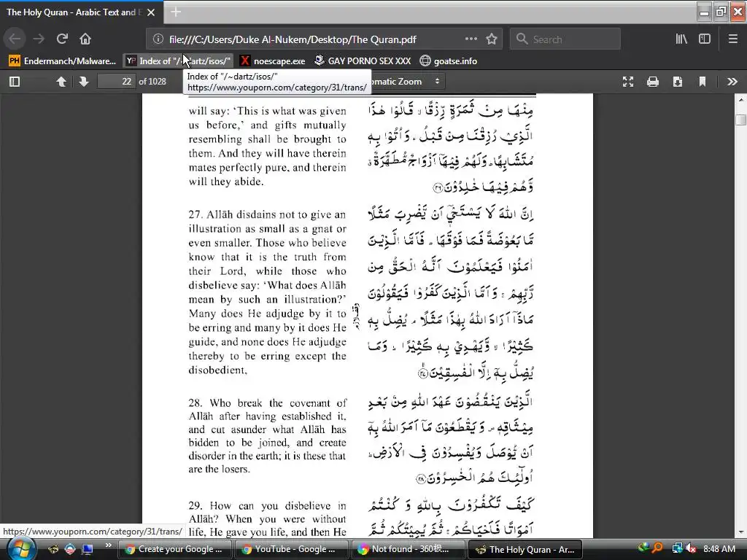Click the page number field showing 22
The width and height of the screenshot is (747, 560).
click(x=116, y=82)
